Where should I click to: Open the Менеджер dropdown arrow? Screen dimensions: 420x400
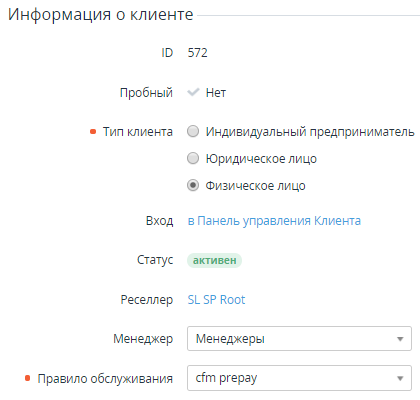point(400,339)
